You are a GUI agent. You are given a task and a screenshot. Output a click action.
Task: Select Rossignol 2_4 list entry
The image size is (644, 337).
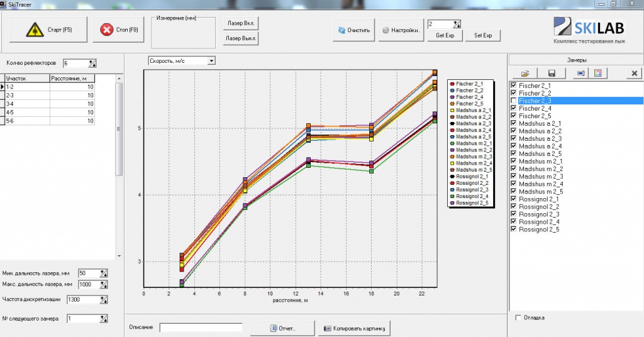539,222
